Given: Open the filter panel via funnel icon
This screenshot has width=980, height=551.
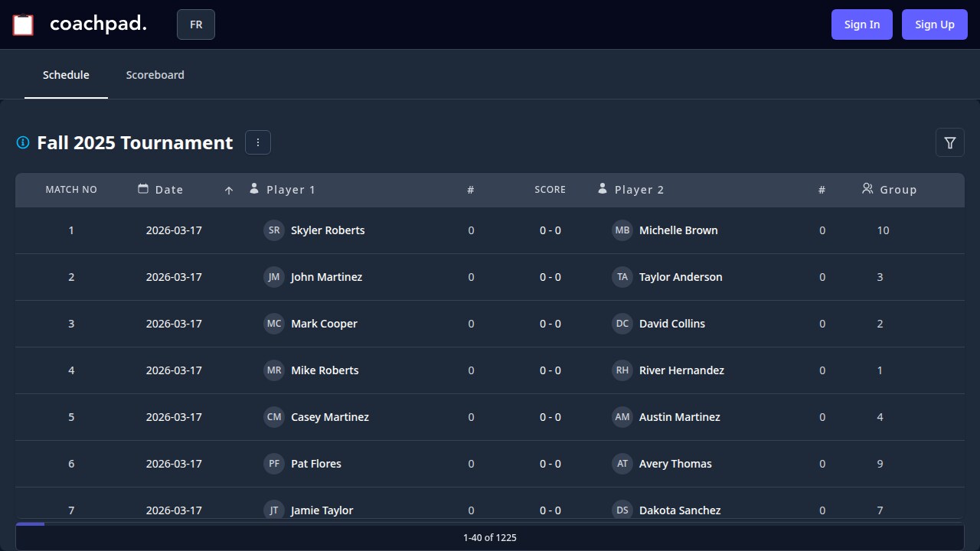Looking at the screenshot, I should point(949,142).
